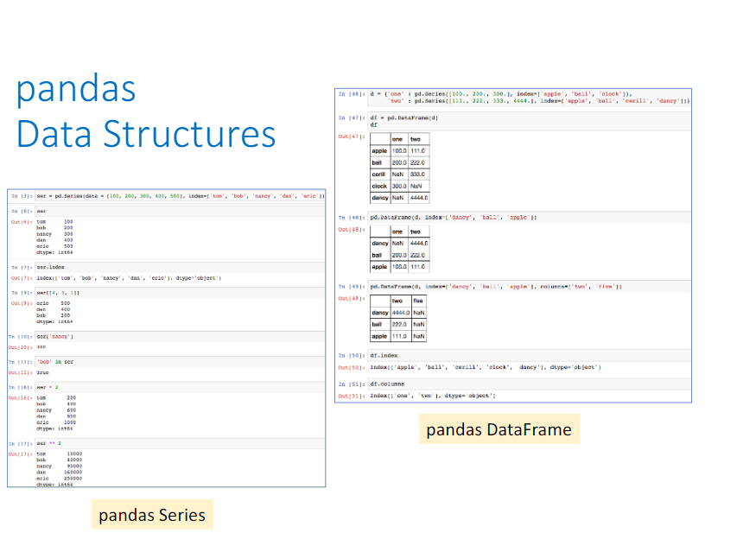Click the Out[50] Index(['apple', 'ball'...]) output
The height and width of the screenshot is (552, 756).
click(486, 367)
